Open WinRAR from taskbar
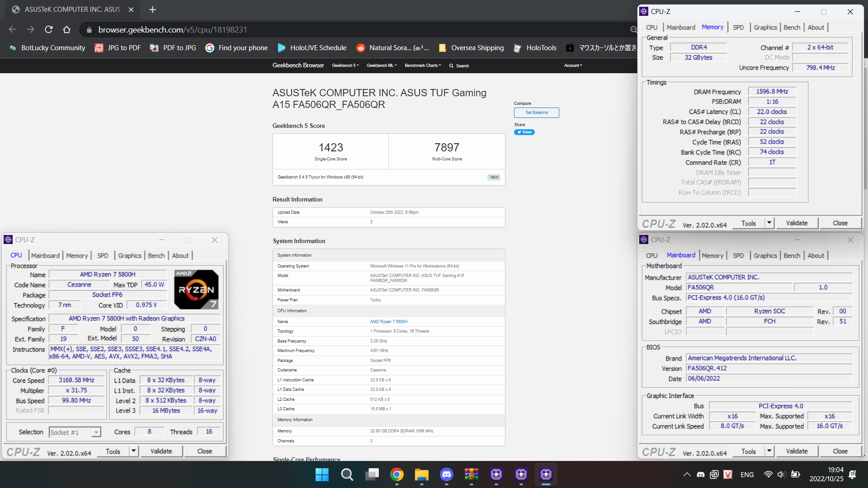 click(471, 474)
